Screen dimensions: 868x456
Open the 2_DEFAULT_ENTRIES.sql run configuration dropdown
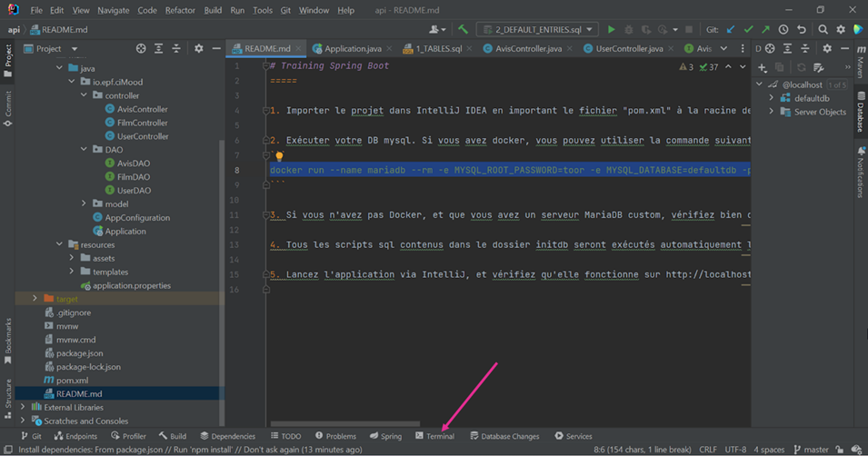click(537, 29)
